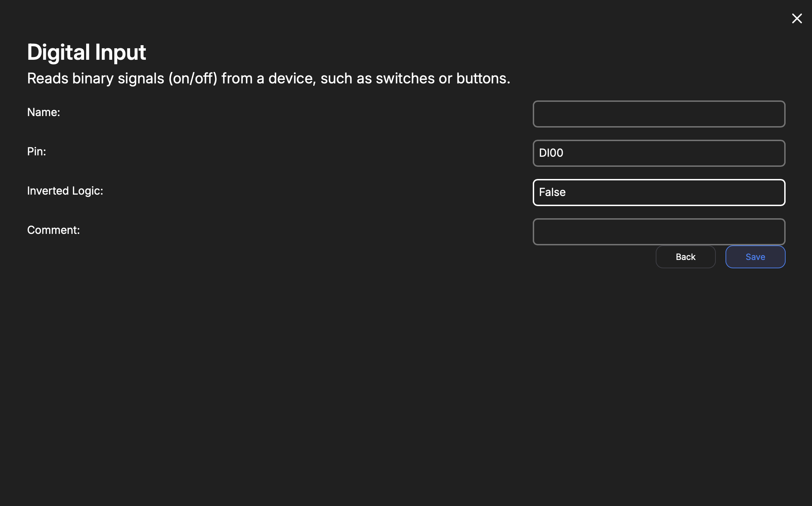Place cursor in the empty Name box
The image size is (812, 506).
point(659,114)
